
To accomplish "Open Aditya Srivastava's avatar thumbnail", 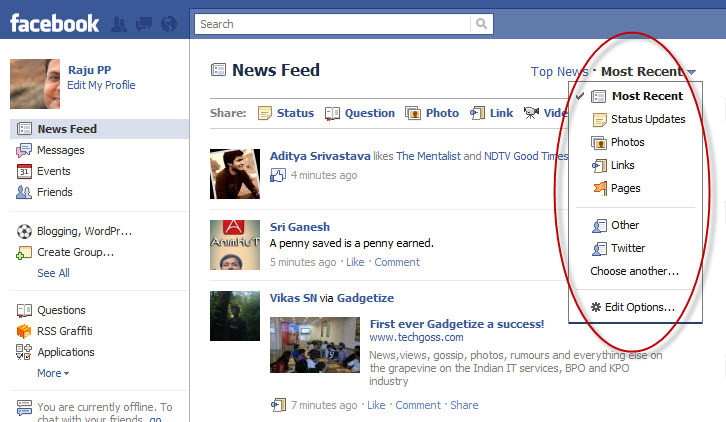I will coord(235,174).
